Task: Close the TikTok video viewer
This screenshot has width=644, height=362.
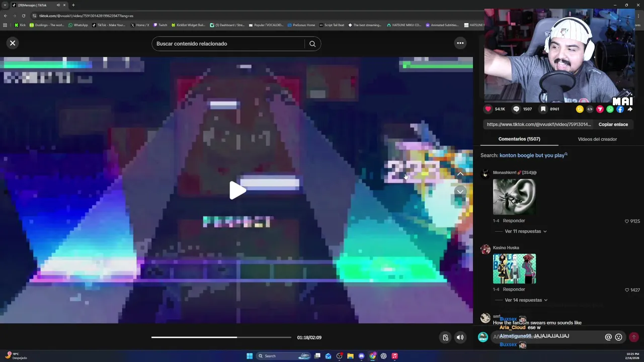Action: coord(13,43)
